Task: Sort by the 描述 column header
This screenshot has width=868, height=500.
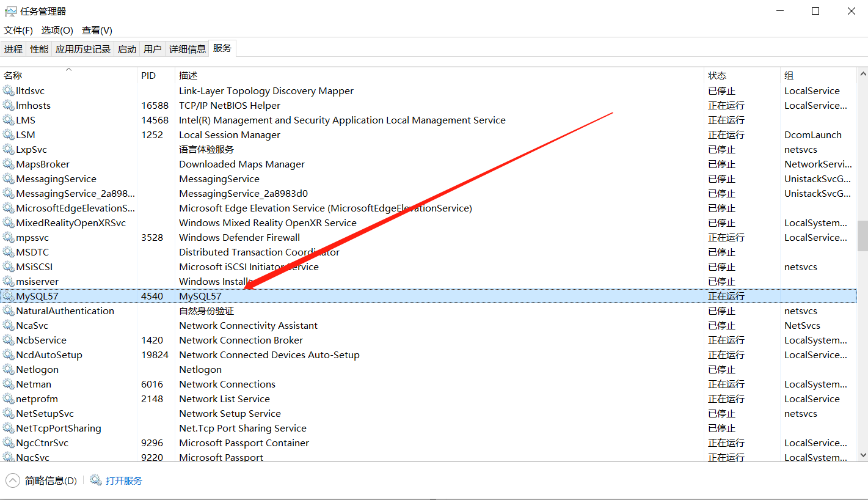Action: click(x=439, y=75)
